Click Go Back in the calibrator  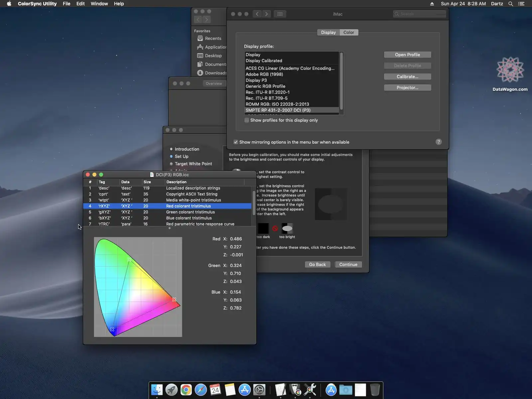[x=318, y=264]
